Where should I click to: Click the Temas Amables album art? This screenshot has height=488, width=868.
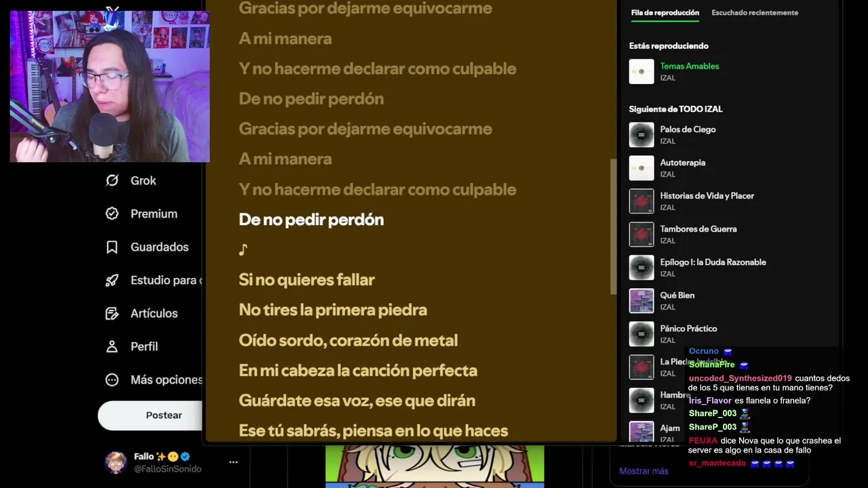(x=642, y=71)
